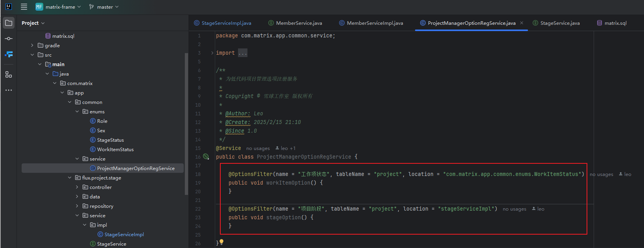
Task: Open the main hamburger menu
Action: [24, 7]
